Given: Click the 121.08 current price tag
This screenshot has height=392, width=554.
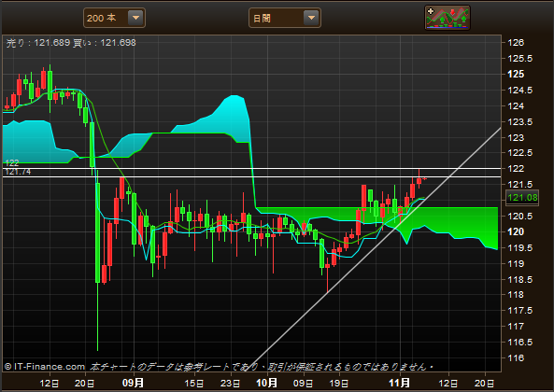Looking at the screenshot, I should [522, 198].
